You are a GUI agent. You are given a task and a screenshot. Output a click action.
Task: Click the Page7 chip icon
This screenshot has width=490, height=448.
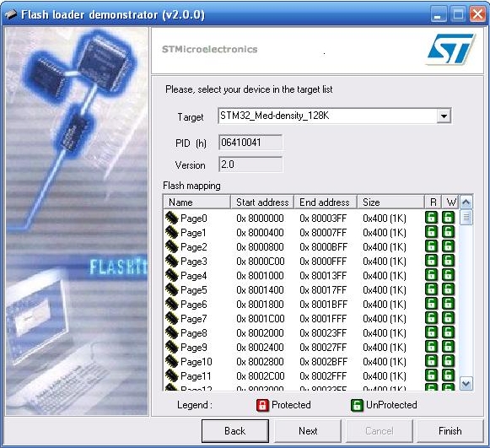[171, 318]
